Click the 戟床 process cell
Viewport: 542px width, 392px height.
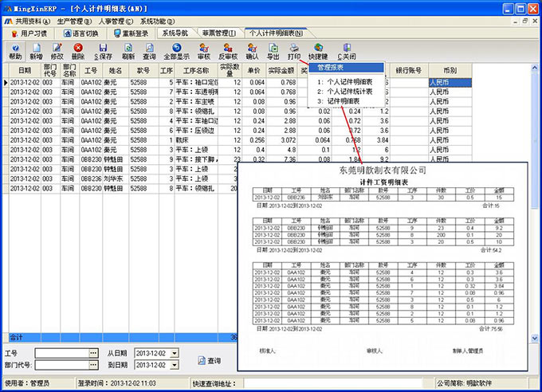coord(196,140)
